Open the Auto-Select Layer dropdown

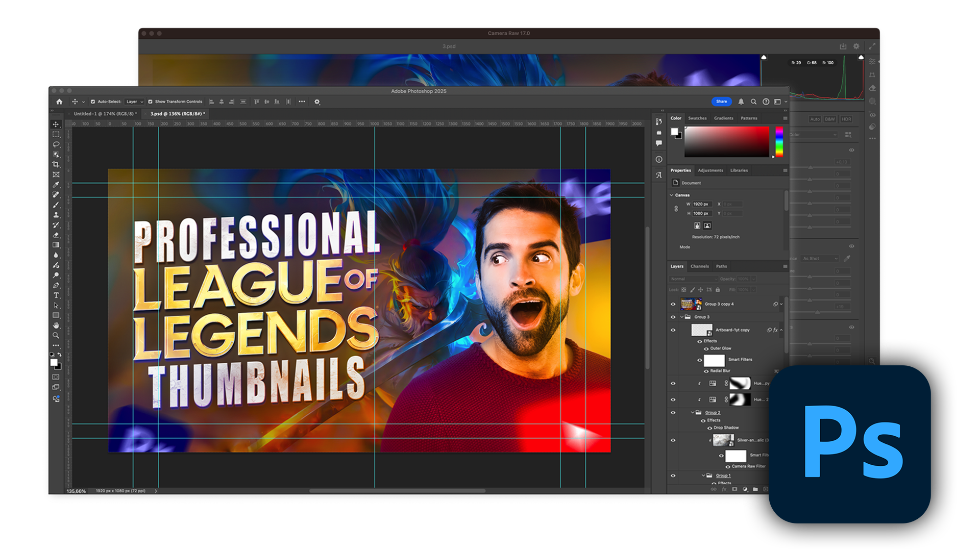point(135,102)
